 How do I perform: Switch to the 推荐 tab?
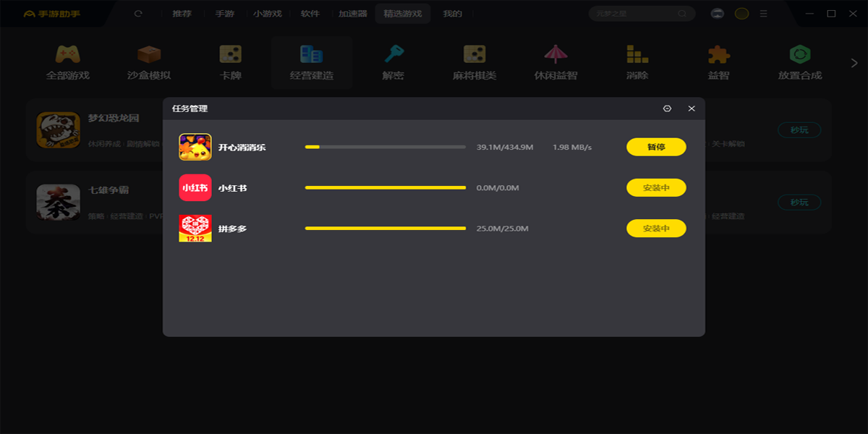pos(183,14)
